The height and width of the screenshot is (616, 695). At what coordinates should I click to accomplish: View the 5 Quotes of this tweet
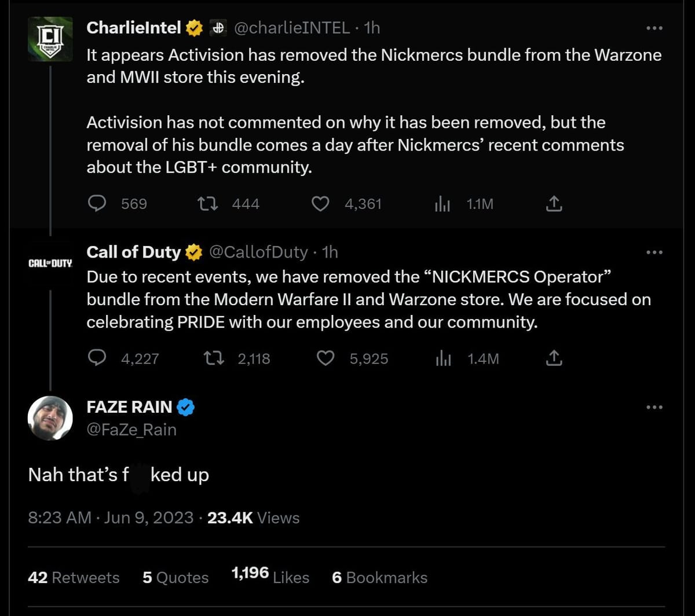pyautogui.click(x=175, y=577)
